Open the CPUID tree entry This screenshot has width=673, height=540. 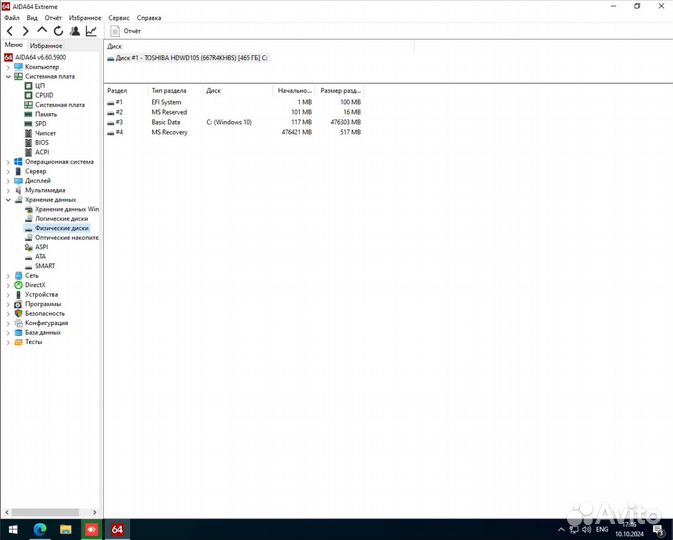[44, 95]
